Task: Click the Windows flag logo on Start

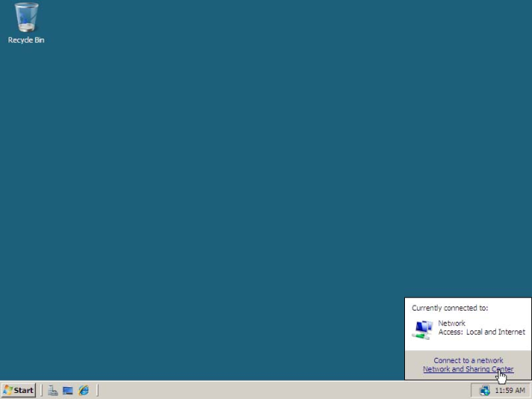Action: pos(9,390)
